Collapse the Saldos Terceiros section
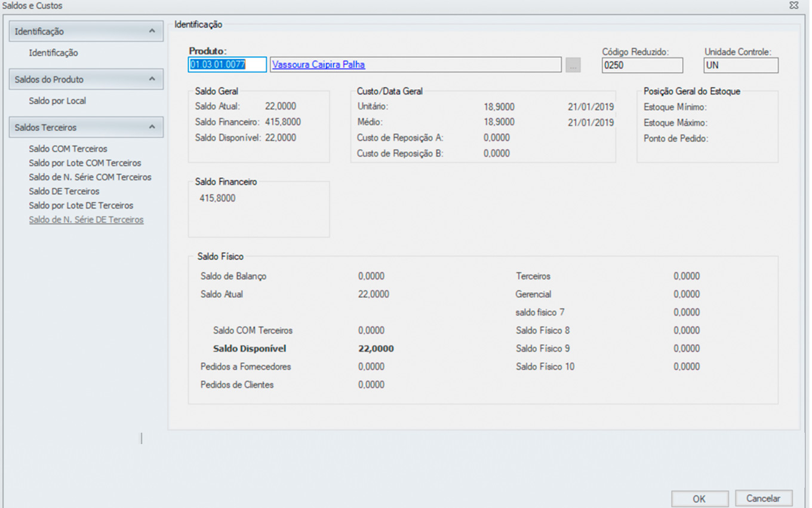Viewport: 812px width, 508px height. 152,127
